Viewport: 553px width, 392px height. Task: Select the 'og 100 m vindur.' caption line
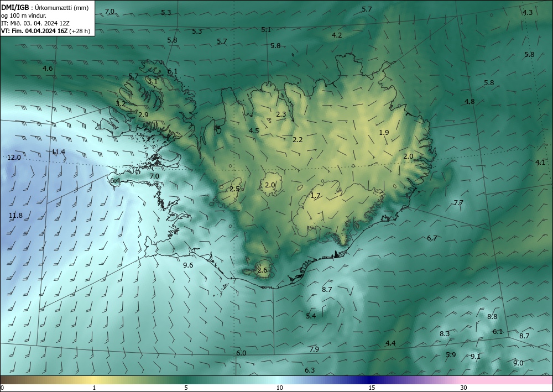24,15
